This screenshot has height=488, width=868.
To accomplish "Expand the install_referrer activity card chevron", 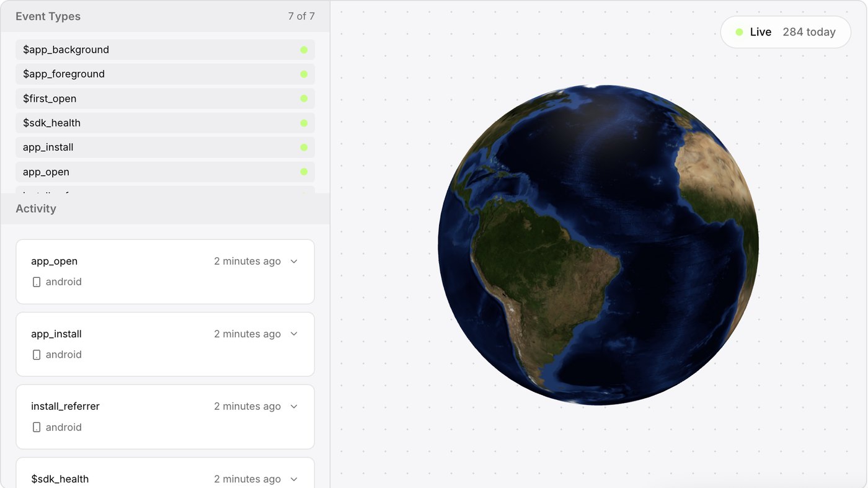I will pyautogui.click(x=294, y=406).
